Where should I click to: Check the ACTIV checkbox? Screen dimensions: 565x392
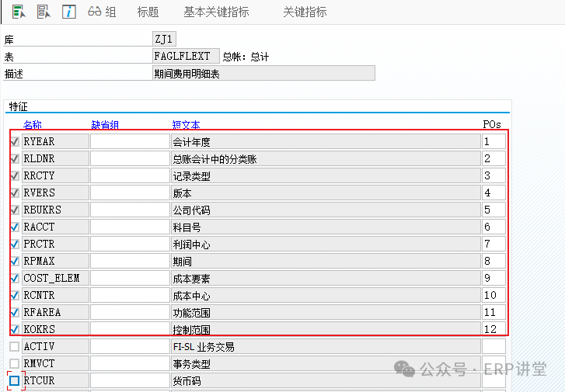tap(15, 346)
